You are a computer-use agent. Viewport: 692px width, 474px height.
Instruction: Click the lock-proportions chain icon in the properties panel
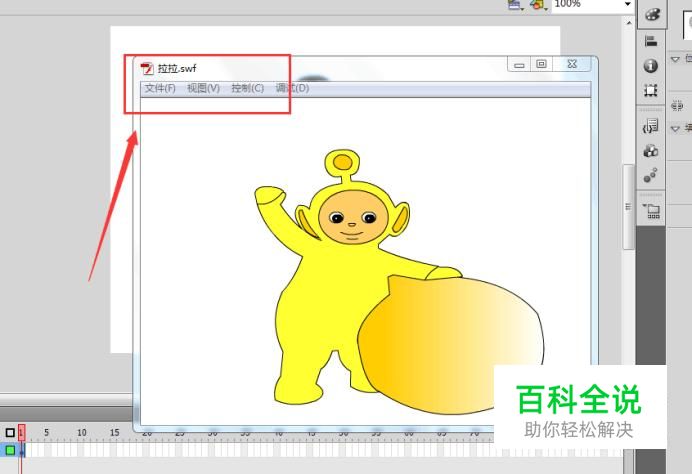tap(677, 106)
